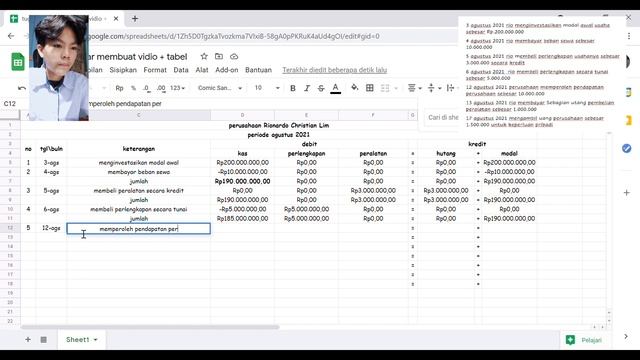Close the current browser tab

point(116,19)
